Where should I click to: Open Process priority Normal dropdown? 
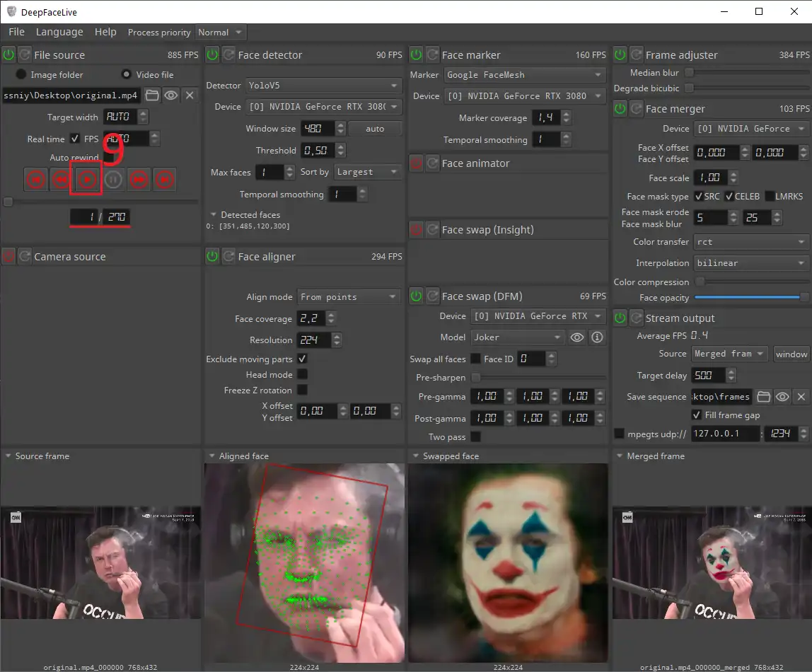tap(221, 32)
